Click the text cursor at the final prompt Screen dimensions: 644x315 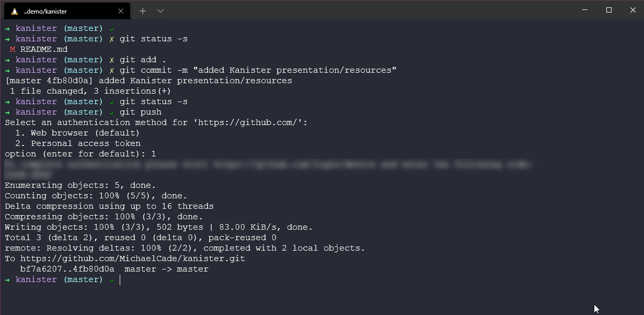(x=120, y=280)
